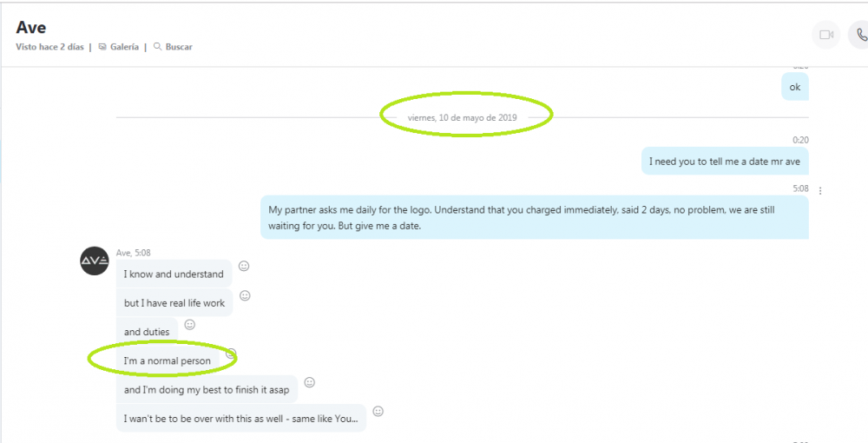
Task: React to "I'm doing my best to finish it asap"
Action: point(309,382)
